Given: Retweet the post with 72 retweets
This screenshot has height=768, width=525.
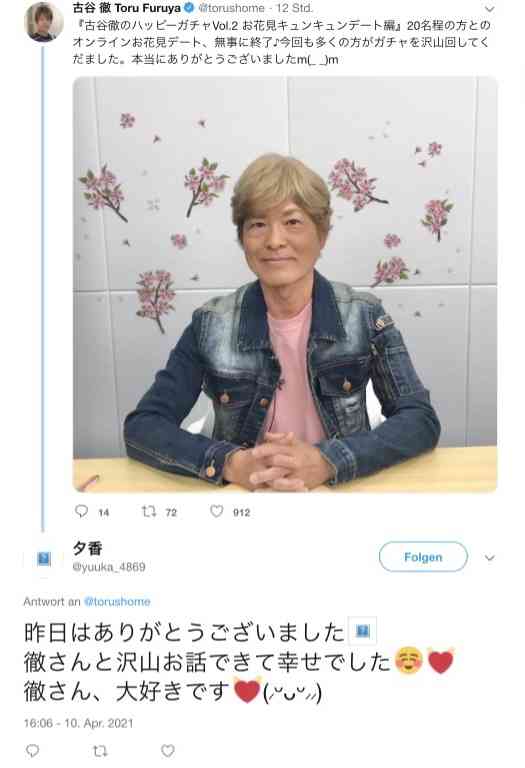Looking at the screenshot, I should 149,511.
